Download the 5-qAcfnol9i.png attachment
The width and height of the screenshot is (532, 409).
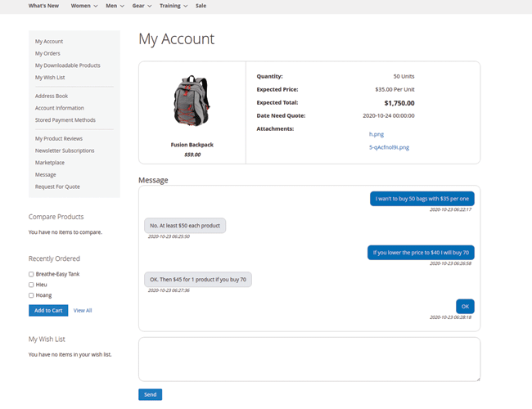[389, 147]
